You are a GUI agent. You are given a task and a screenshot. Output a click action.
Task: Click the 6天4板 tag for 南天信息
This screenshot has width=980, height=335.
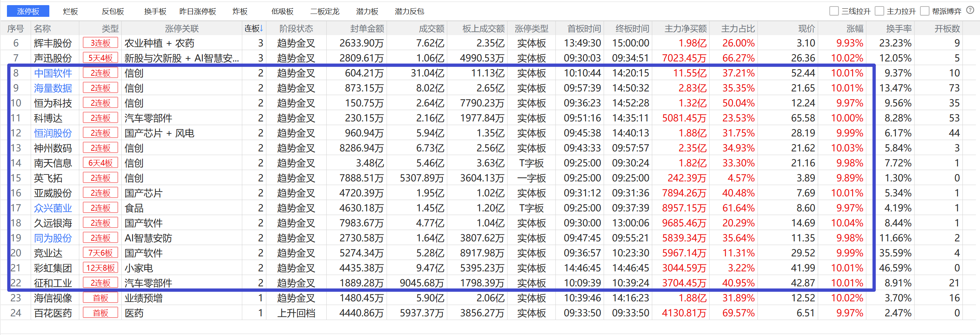pos(100,163)
